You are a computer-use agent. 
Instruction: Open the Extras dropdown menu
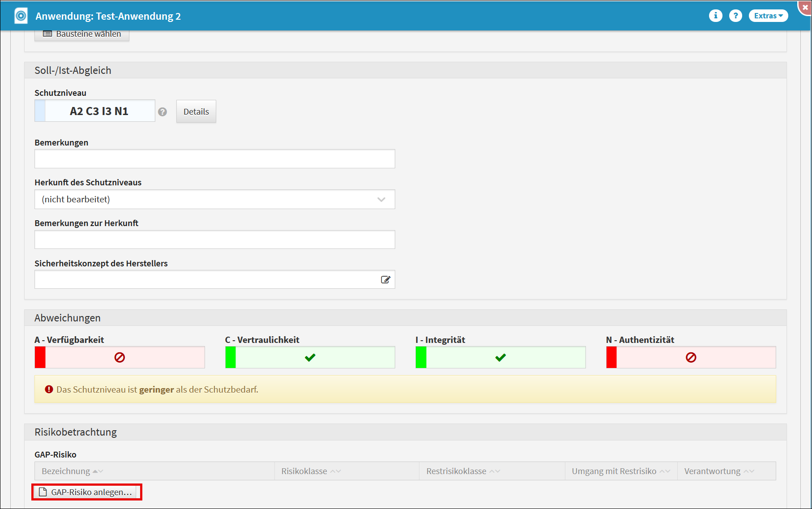[768, 16]
